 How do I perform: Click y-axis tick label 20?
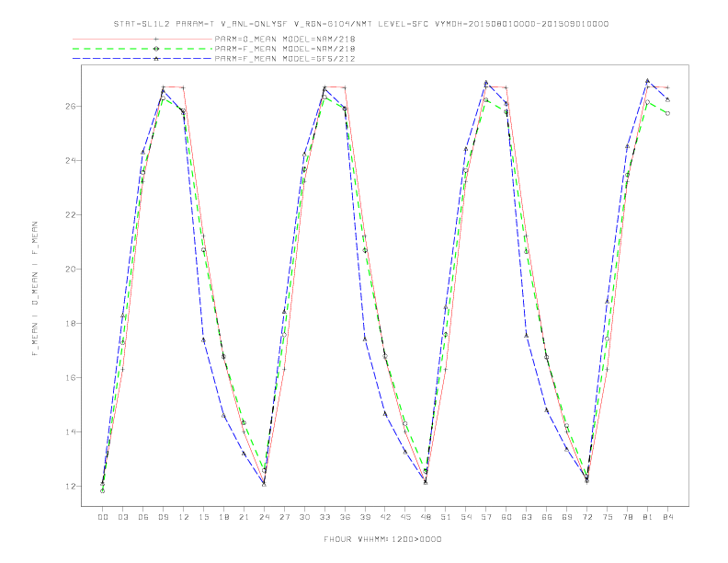[x=70, y=269]
